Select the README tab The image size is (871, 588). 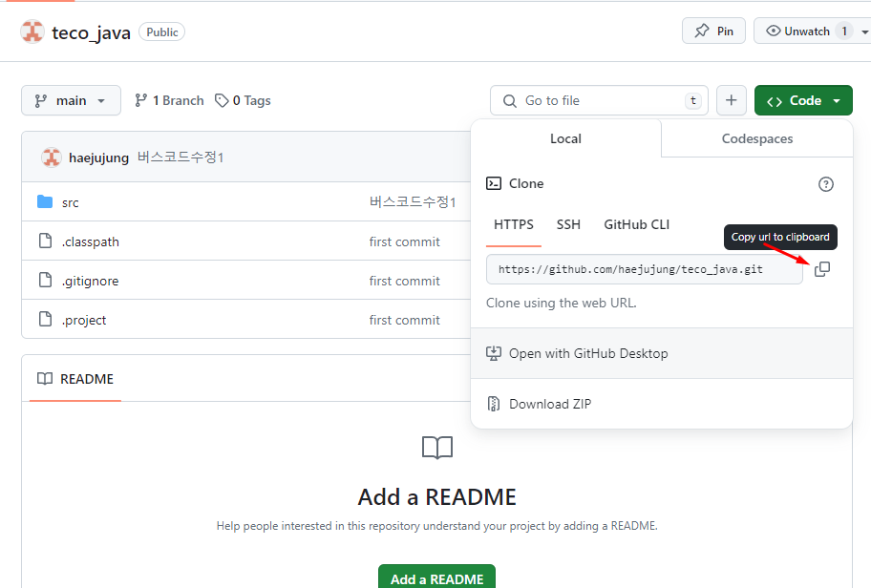tap(75, 379)
